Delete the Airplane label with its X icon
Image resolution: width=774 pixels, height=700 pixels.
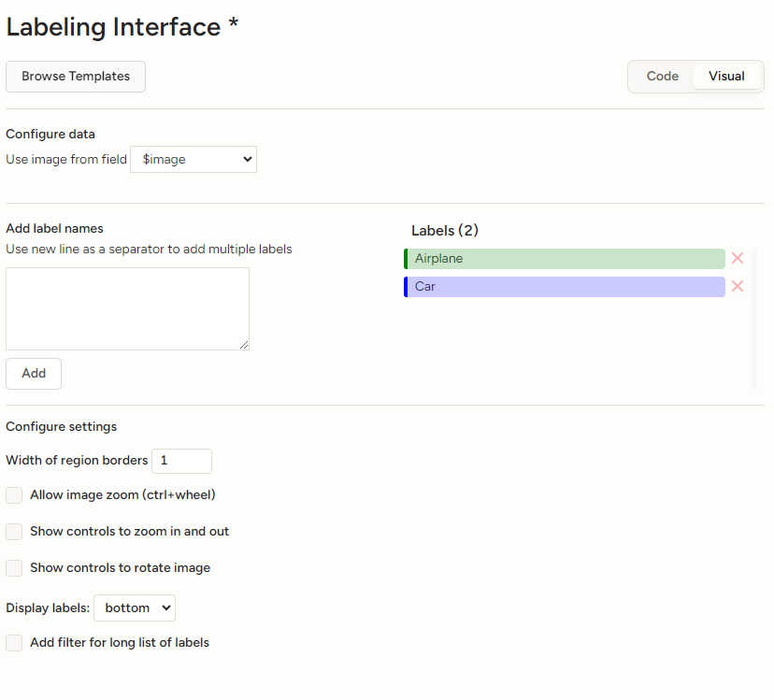pyautogui.click(x=738, y=259)
